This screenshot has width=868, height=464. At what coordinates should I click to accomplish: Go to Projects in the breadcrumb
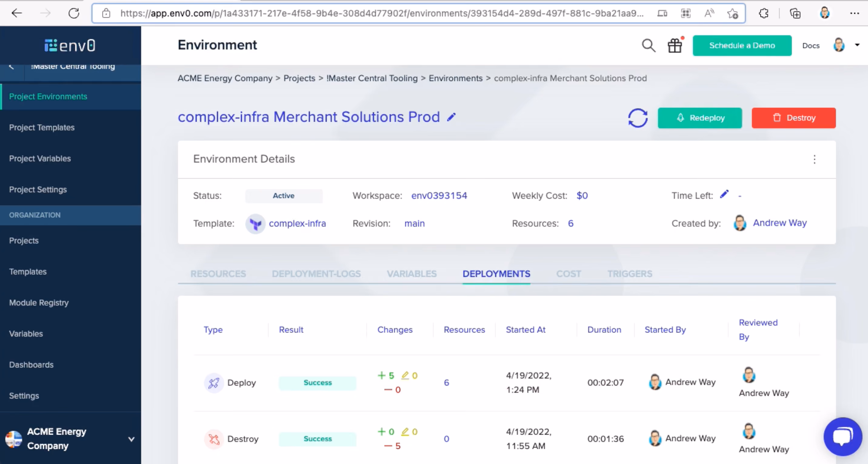click(x=299, y=78)
